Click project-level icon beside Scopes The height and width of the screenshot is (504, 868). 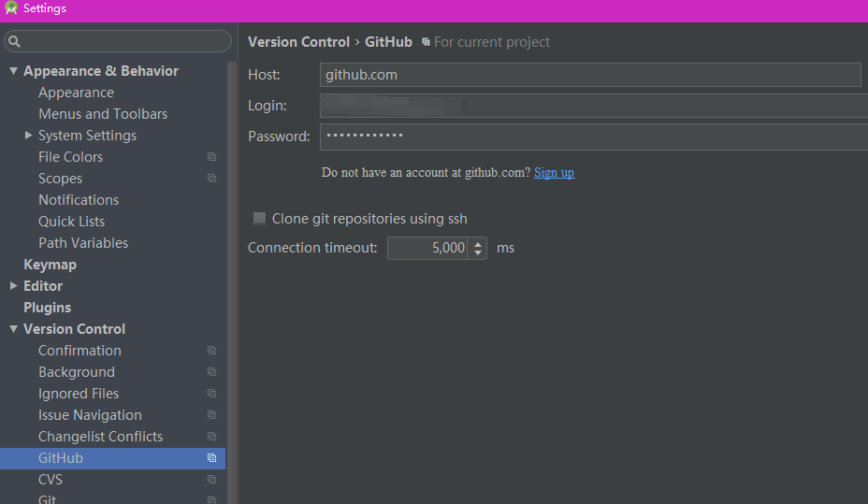[x=211, y=179]
